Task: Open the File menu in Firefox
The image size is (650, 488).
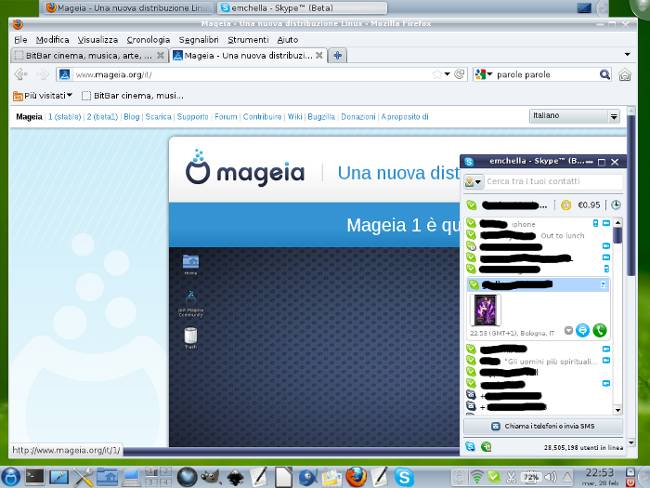Action: (21, 40)
